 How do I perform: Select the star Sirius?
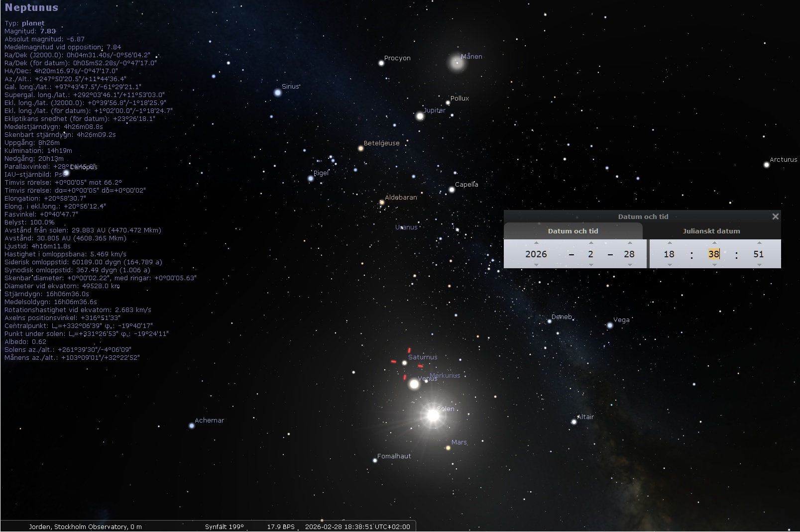[x=278, y=93]
